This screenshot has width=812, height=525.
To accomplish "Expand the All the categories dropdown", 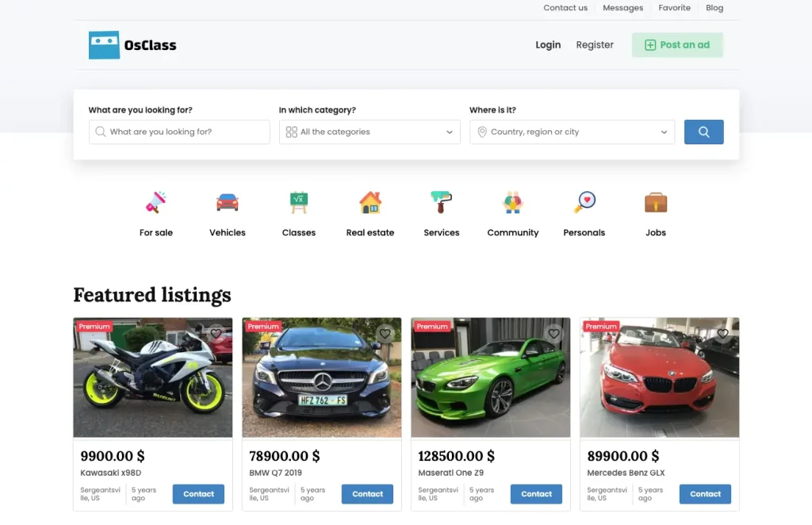I will (x=370, y=132).
